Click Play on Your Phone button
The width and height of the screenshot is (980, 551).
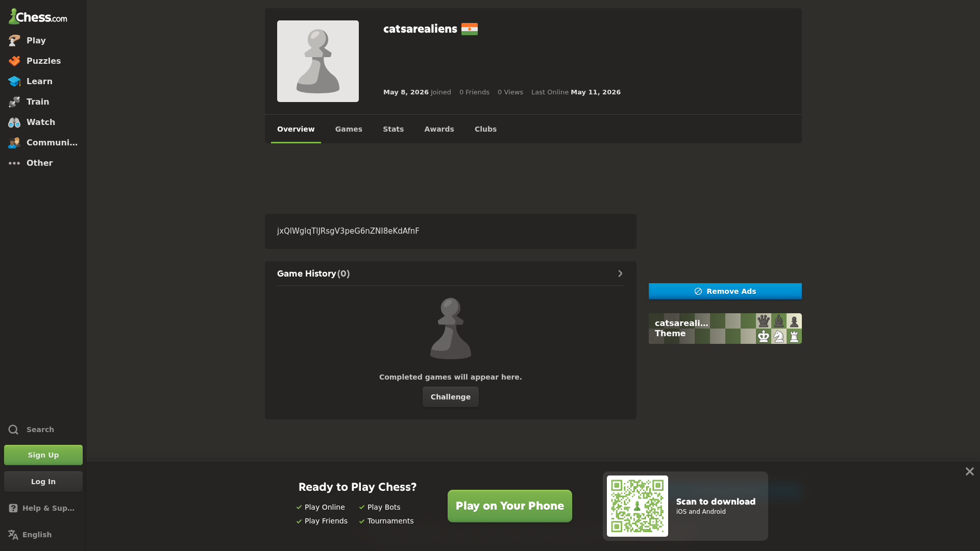pyautogui.click(x=510, y=506)
